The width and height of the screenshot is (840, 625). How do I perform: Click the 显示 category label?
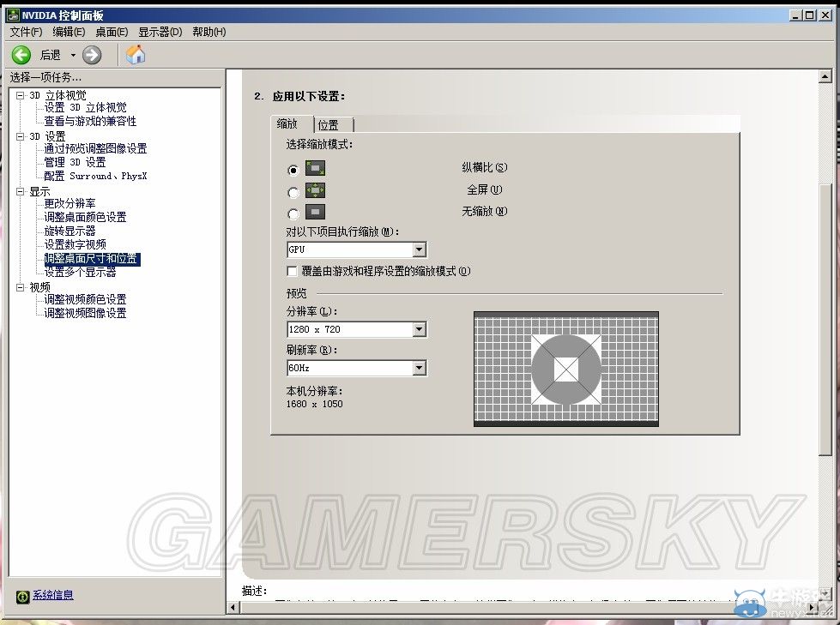click(x=39, y=191)
